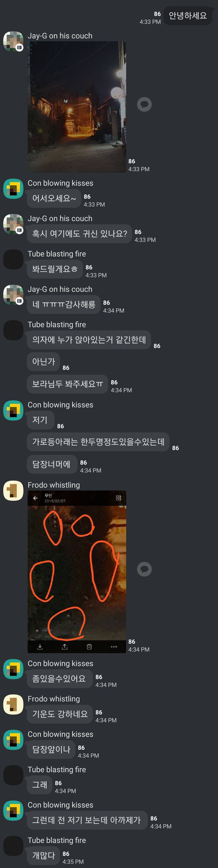Tap the '기운도 강하네요' message bubble

tap(60, 714)
